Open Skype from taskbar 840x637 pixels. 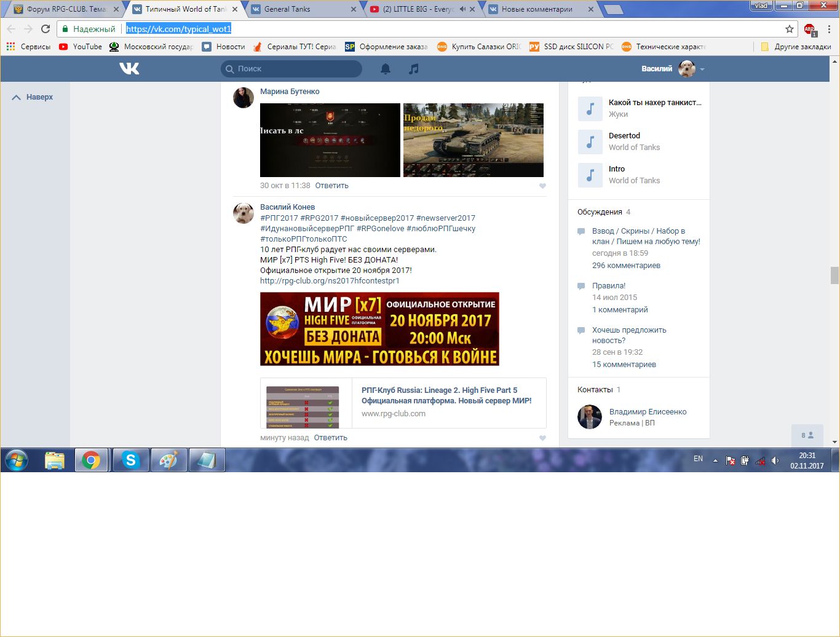pos(131,460)
